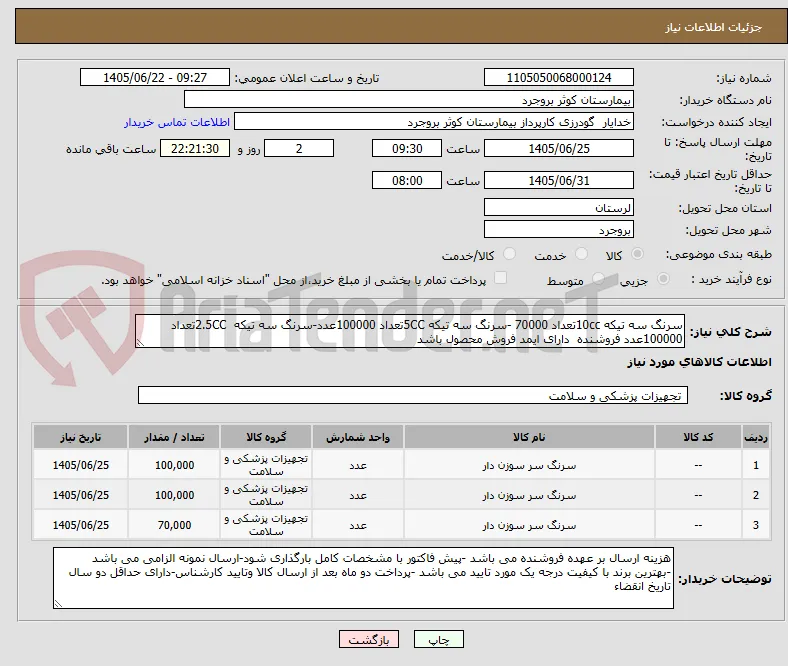The width and height of the screenshot is (788, 666).
Task: Select the جزیی purchase type radio
Action: (663, 278)
